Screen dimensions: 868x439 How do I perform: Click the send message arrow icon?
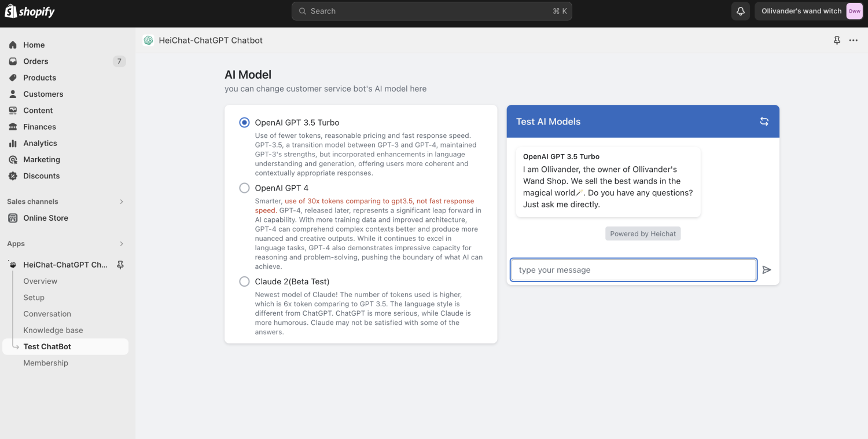767,270
